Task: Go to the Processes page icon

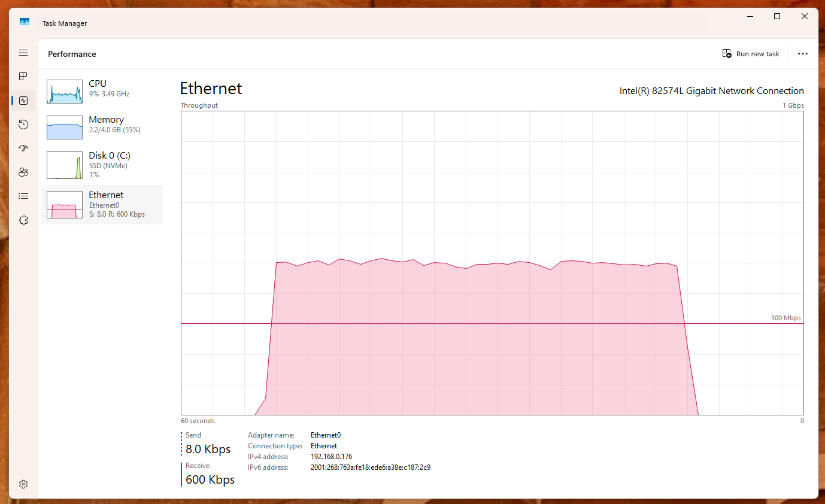Action: tap(23, 77)
